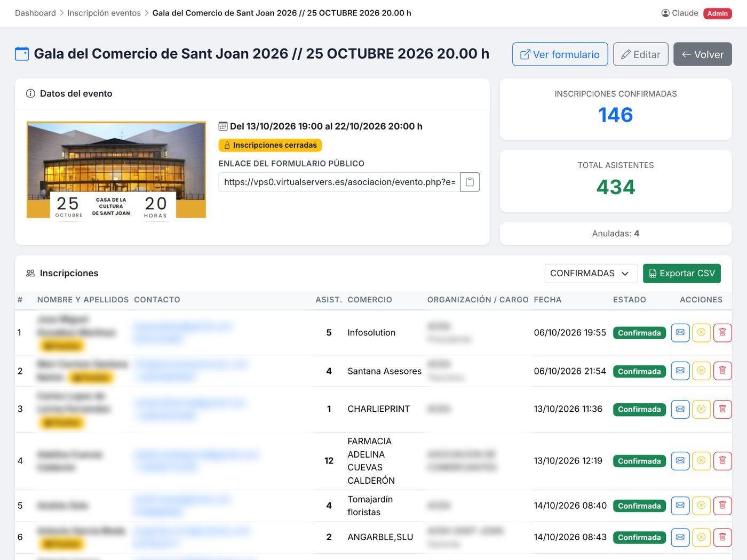This screenshot has height=560, width=747.
Task: Open Inscripción eventos breadcrumb link
Action: (x=104, y=13)
